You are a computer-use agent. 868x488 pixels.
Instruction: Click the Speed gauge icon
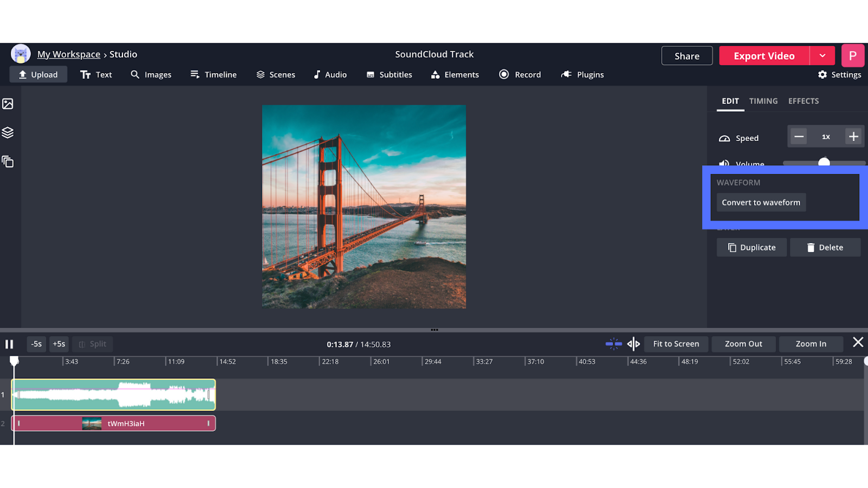(x=724, y=138)
